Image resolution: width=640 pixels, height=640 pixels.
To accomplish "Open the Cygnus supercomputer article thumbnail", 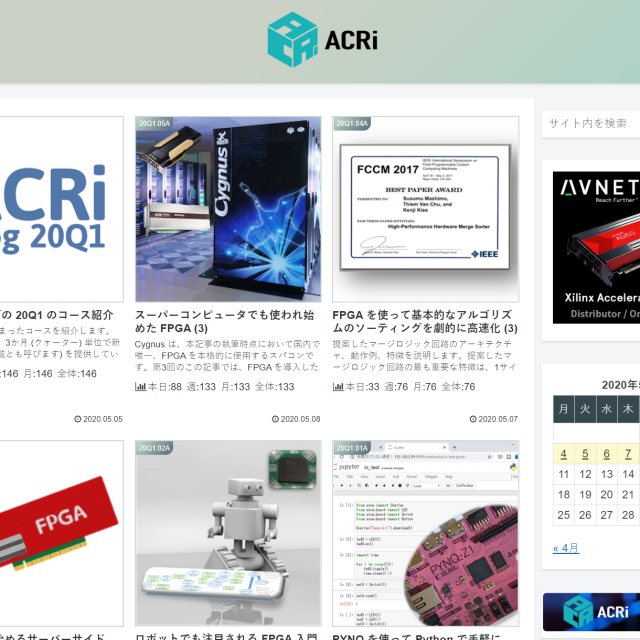I will pyautogui.click(x=228, y=210).
